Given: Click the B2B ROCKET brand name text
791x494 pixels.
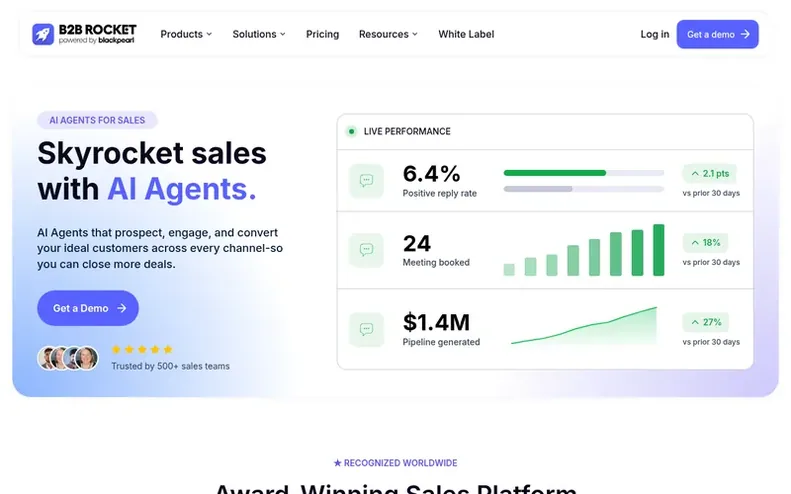Looking at the screenshot, I should (97, 30).
